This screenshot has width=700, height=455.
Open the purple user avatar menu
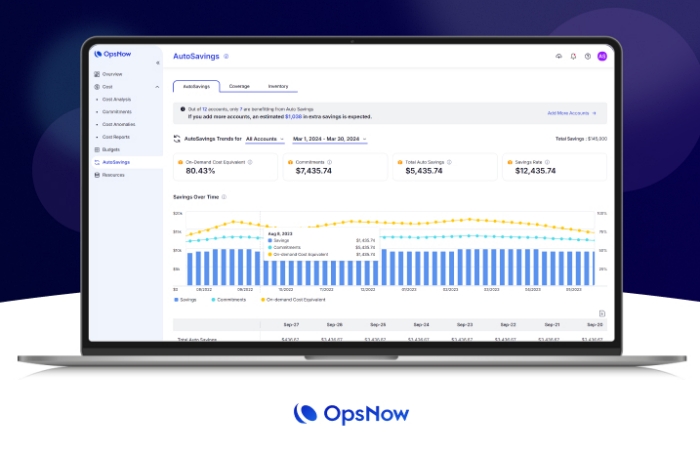coord(602,56)
